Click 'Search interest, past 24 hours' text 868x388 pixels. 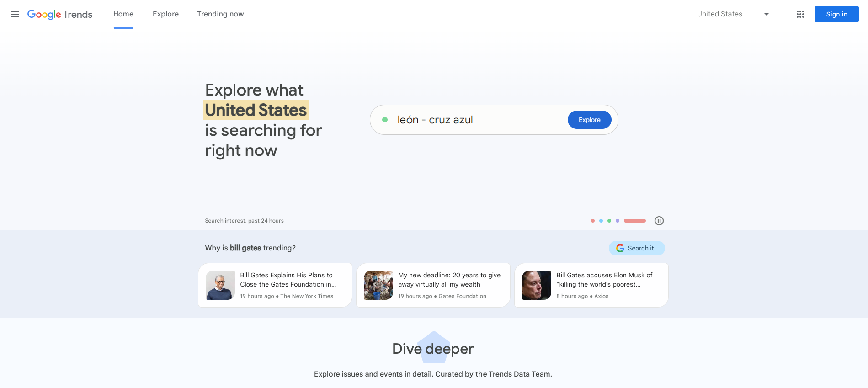pyautogui.click(x=244, y=221)
